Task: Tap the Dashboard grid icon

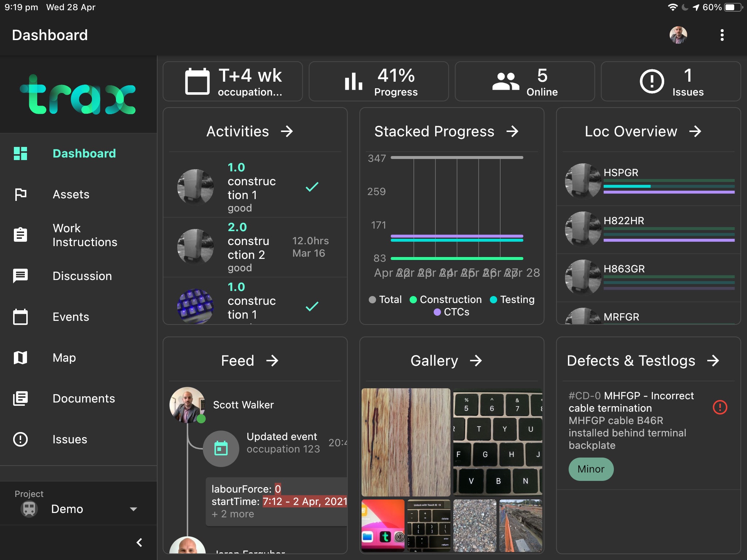Action: 20,153
